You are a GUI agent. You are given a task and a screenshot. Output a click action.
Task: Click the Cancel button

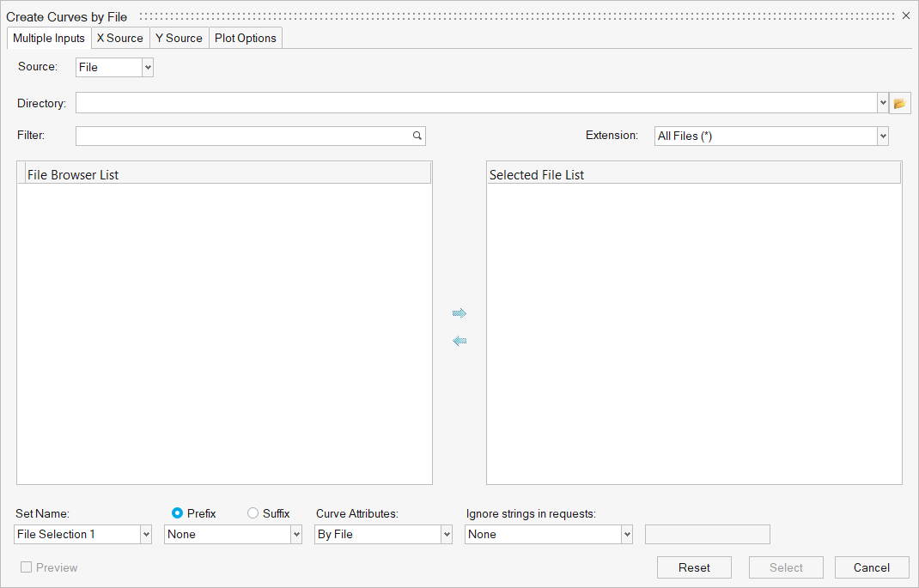click(872, 567)
